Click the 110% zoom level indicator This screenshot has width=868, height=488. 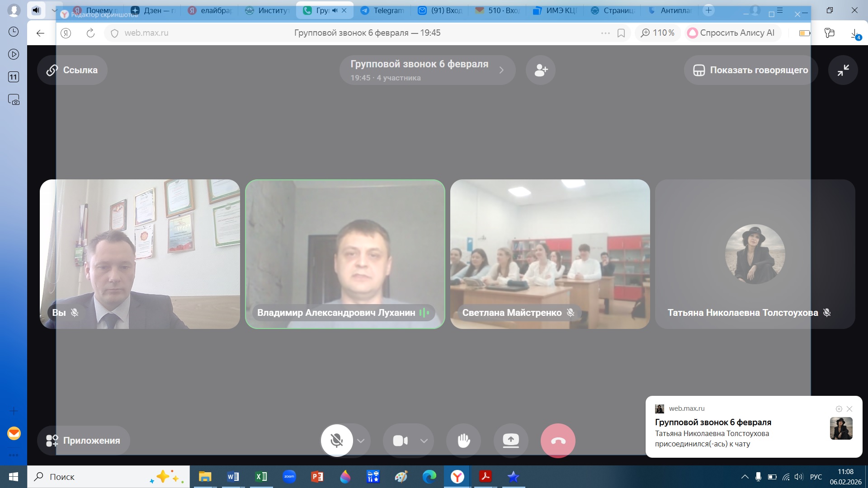tap(658, 33)
